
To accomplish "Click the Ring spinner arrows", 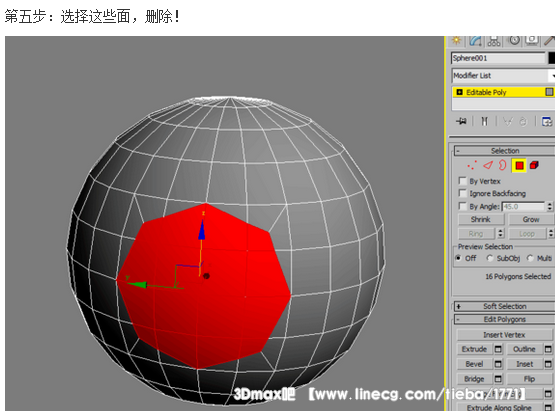I will tap(500, 234).
